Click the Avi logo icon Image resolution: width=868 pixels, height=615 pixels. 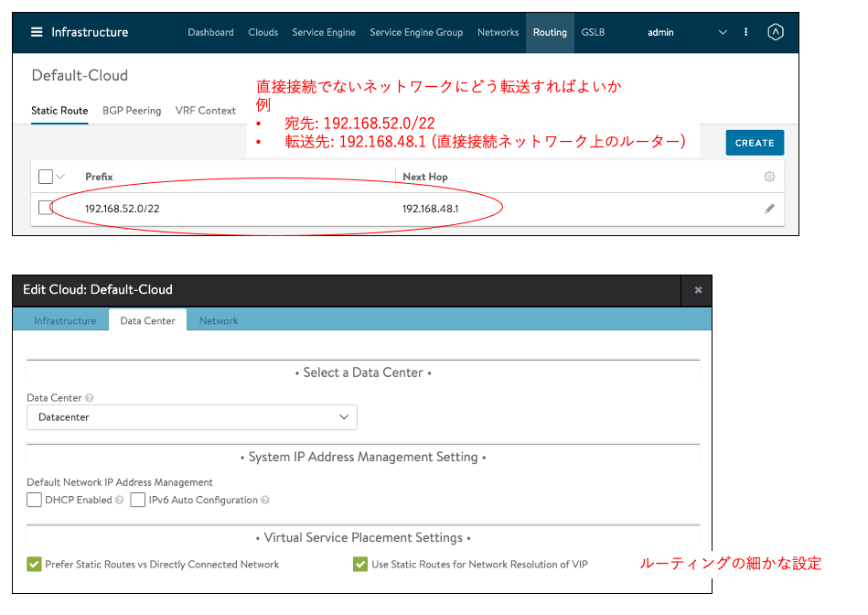[775, 32]
